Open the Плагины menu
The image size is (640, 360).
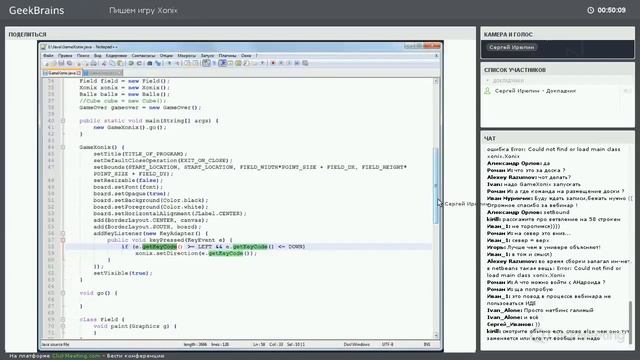click(x=227, y=56)
